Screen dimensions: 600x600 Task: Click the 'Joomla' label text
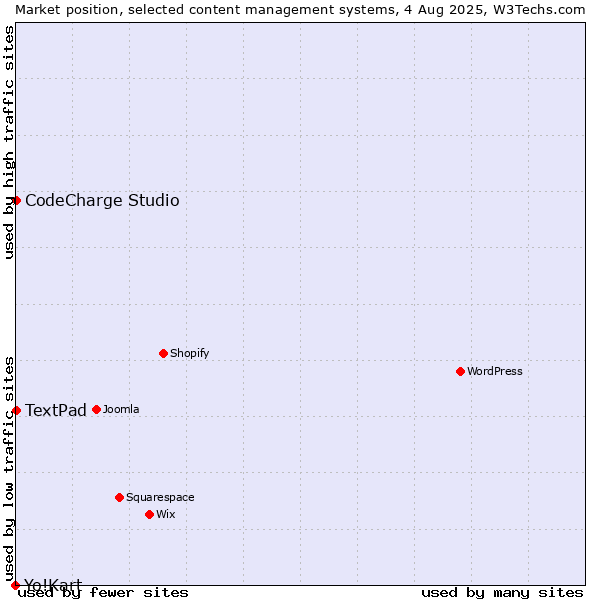[121, 409]
